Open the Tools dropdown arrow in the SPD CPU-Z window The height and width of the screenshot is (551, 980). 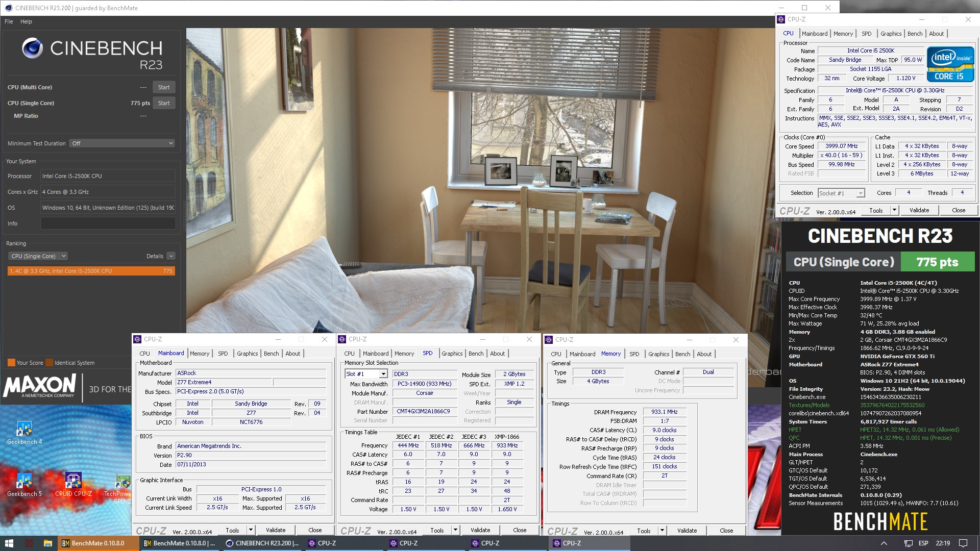455,530
